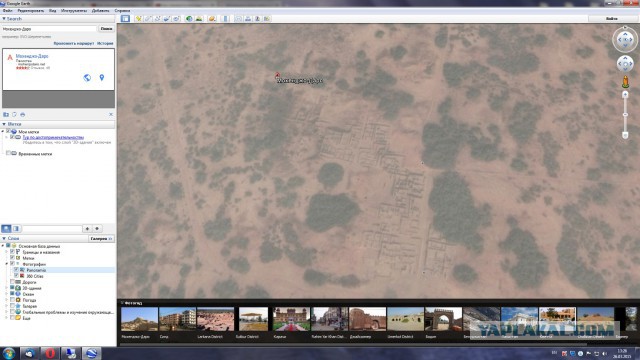Click the globe icon in search result
Viewport: 640px width, 360px height.
point(87,78)
